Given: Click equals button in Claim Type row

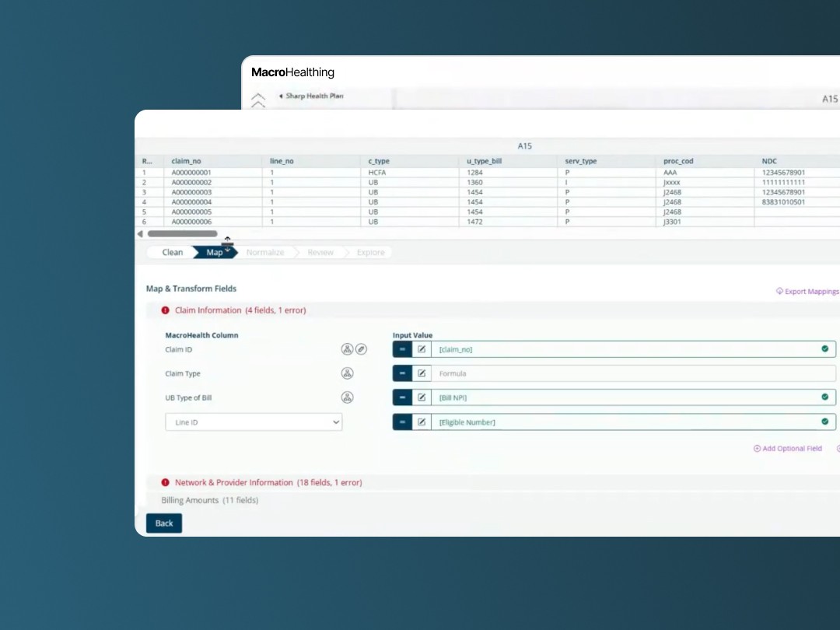Looking at the screenshot, I should pos(402,373).
